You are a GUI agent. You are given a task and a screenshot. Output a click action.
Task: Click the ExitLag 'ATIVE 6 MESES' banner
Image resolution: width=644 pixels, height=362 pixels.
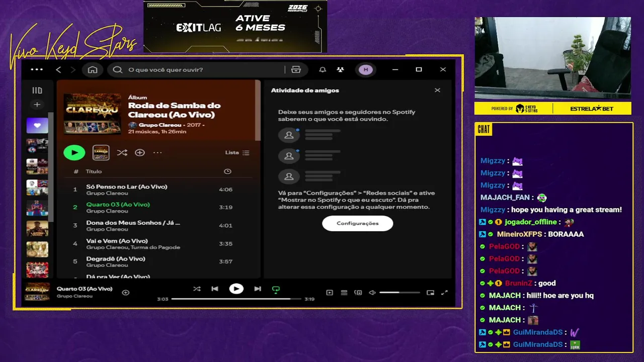point(235,26)
